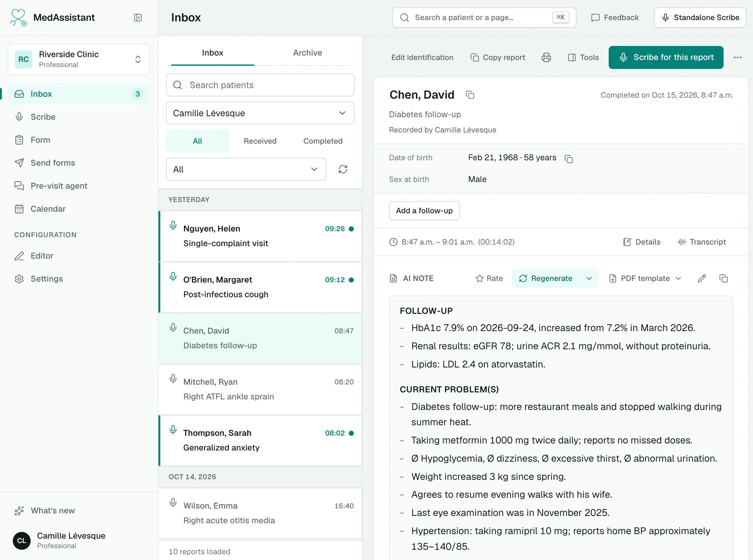Open the Editor configuration
The image size is (753, 560).
tap(79, 256)
